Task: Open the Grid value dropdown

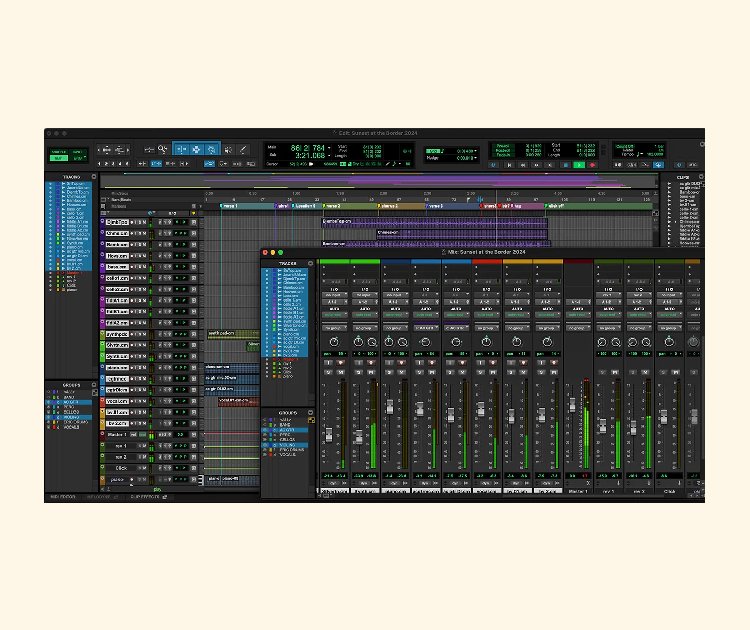Action: point(475,151)
